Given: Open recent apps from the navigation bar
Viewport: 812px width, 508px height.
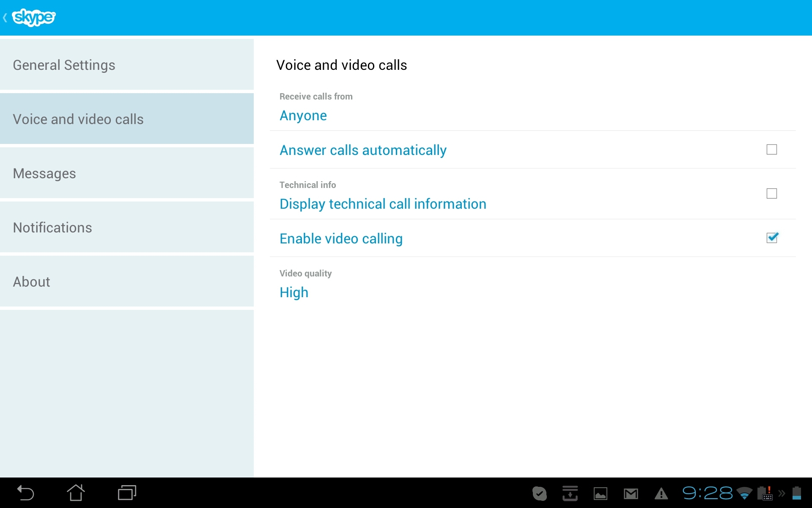Looking at the screenshot, I should [126, 493].
